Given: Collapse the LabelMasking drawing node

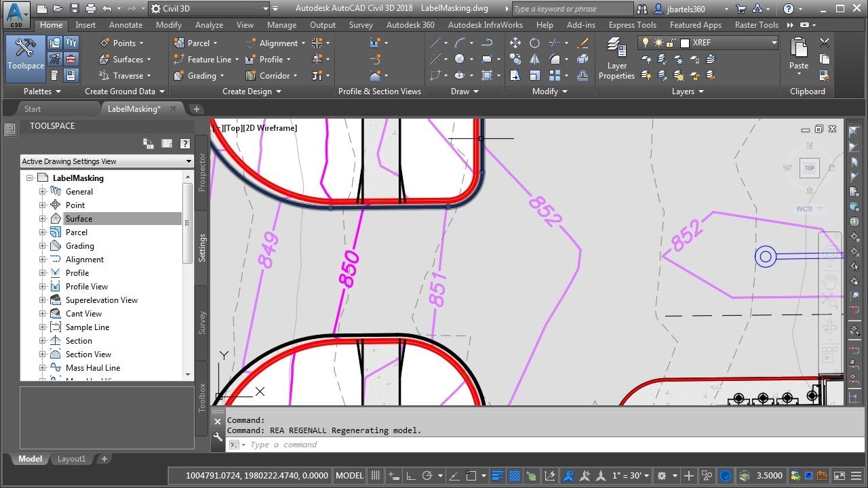Looking at the screenshot, I should (x=30, y=178).
